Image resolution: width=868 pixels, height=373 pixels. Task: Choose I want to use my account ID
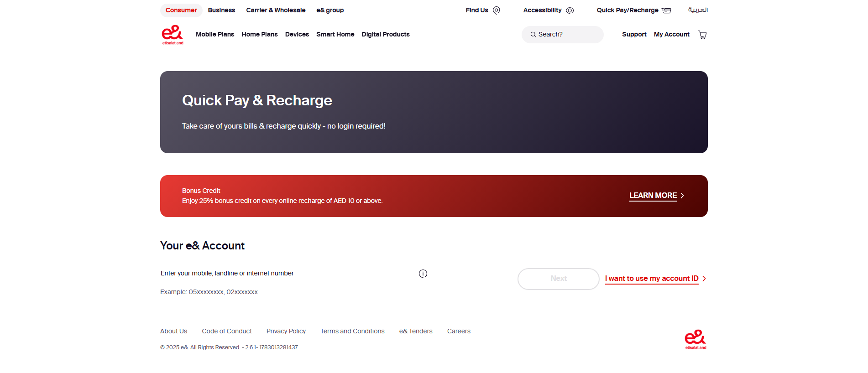point(652,279)
